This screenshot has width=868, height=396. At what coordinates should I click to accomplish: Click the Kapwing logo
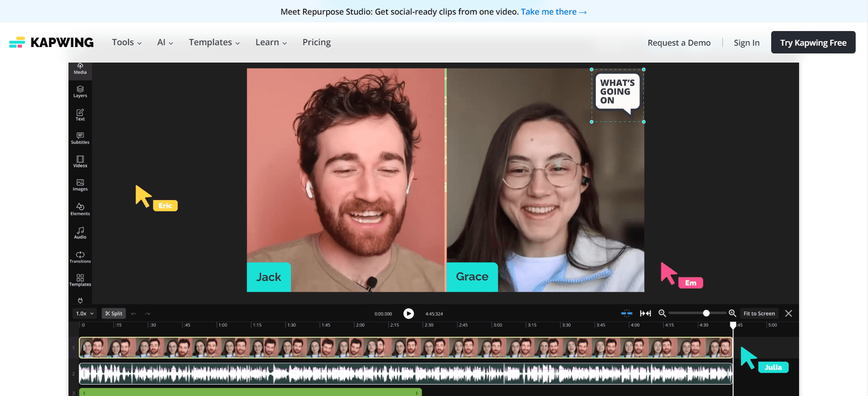point(51,42)
